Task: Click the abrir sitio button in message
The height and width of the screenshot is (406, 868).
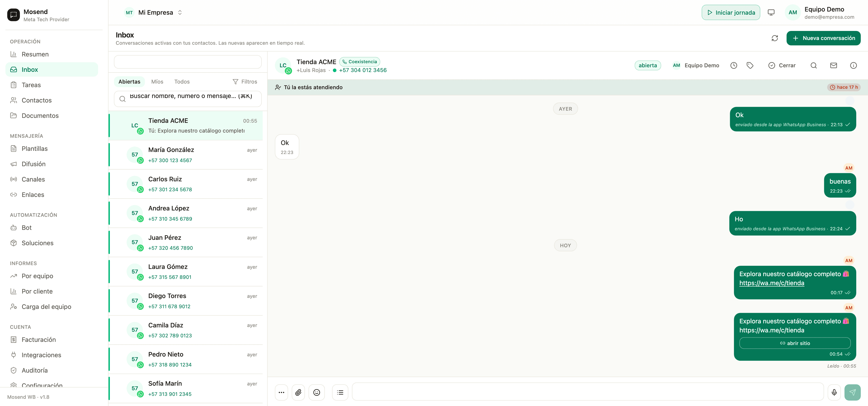Action: coord(795,343)
